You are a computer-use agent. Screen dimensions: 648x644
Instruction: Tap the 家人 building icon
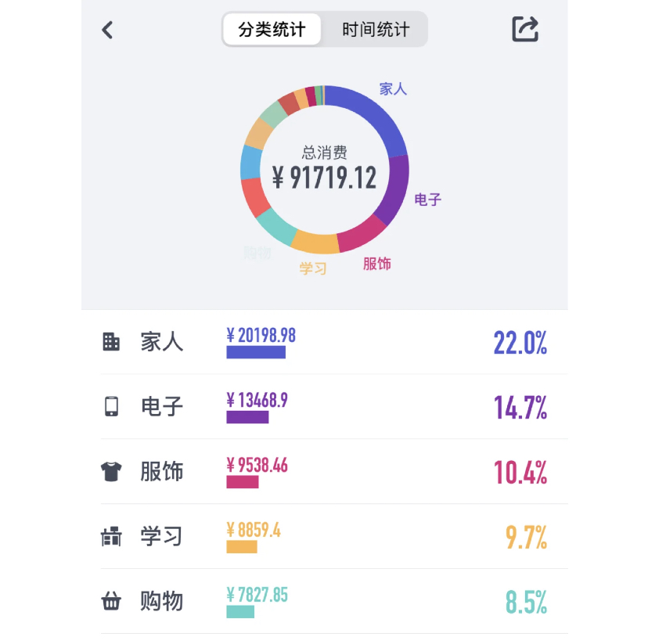pyautogui.click(x=111, y=342)
